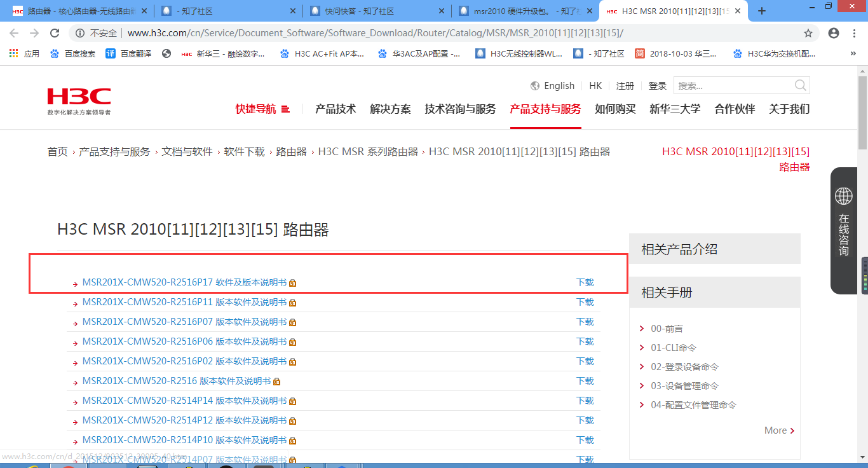The image size is (868, 468).
Task: Open MSR201X-CMW520-R2516P11 版本软件及说明书 link
Action: (x=184, y=302)
